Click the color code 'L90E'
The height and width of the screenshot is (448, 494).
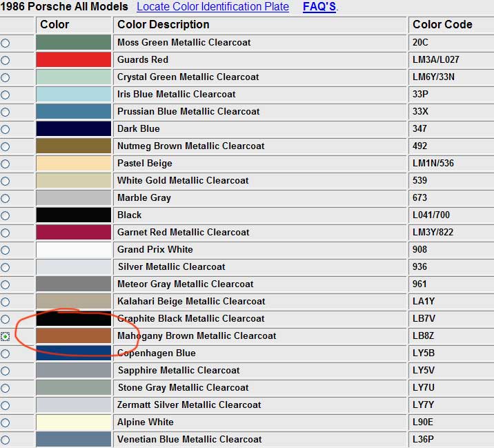tap(423, 422)
